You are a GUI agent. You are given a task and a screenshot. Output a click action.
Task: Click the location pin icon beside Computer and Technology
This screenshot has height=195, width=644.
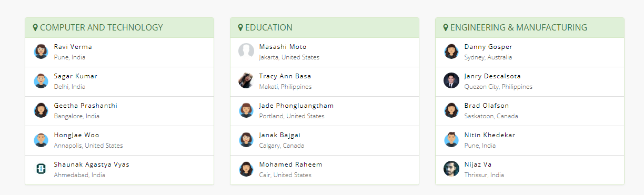[35, 27]
